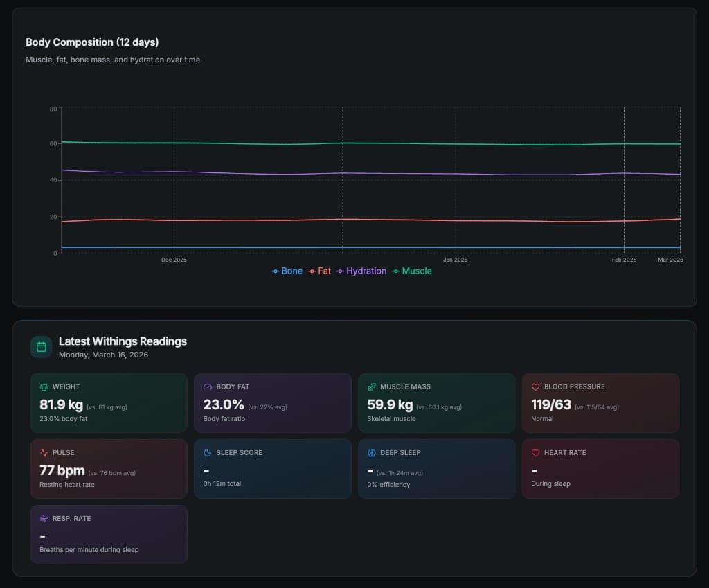Screen dimensions: 709x588
Task: Hide the Hydration series via legend
Action: (x=361, y=271)
